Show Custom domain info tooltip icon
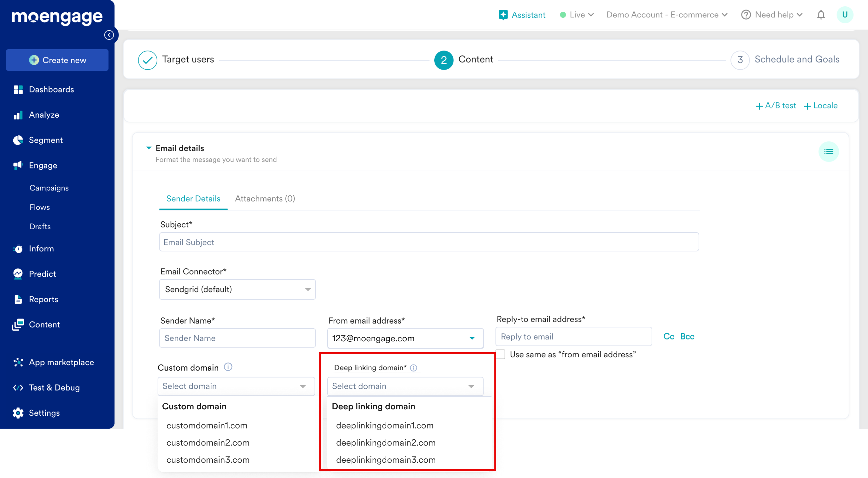The height and width of the screenshot is (478, 868). coord(228,367)
